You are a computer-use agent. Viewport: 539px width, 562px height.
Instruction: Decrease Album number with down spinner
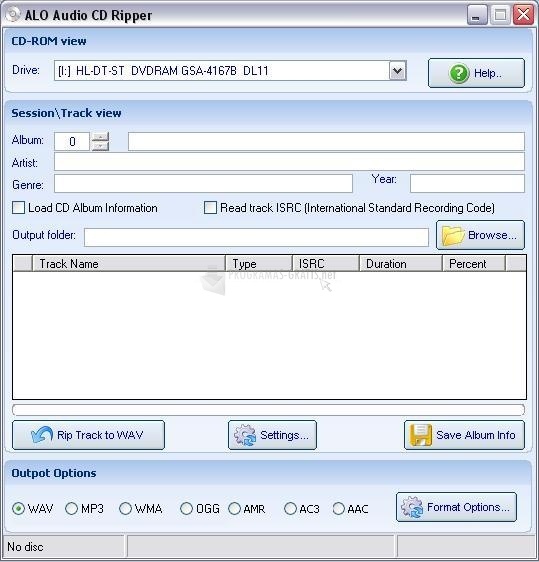(100, 146)
